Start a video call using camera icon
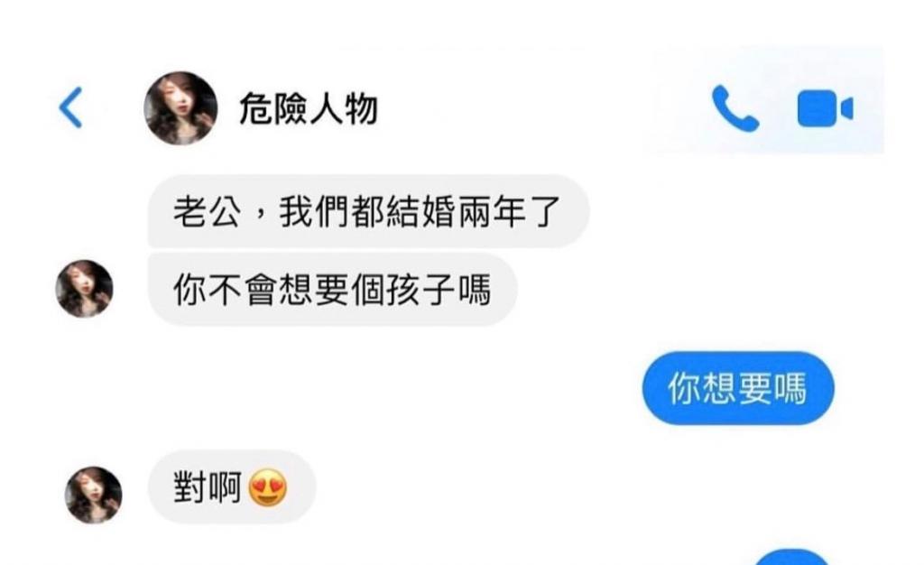924x565 pixels. [825, 108]
